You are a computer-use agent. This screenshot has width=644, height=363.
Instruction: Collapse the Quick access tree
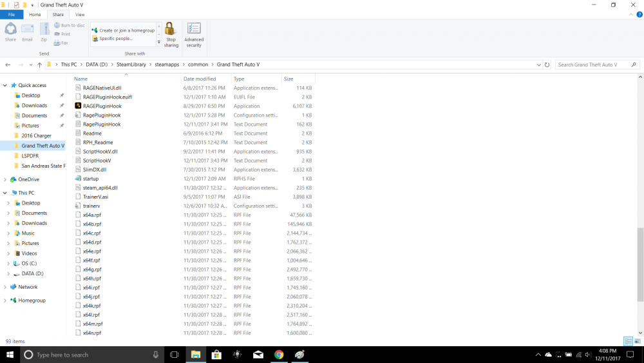5,86
